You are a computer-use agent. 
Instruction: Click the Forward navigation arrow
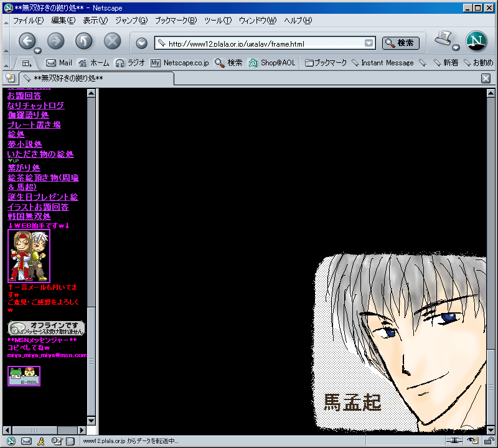point(56,41)
